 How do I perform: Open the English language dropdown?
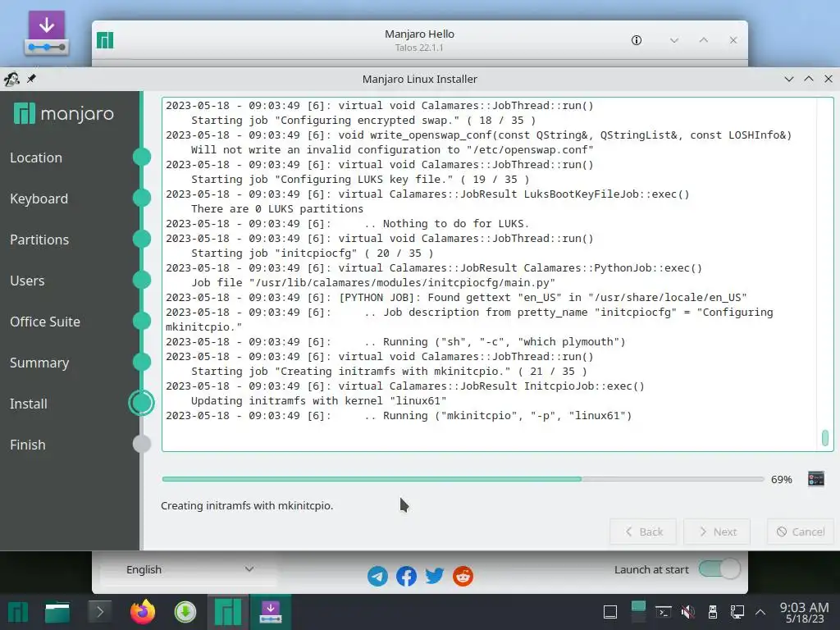tap(189, 569)
